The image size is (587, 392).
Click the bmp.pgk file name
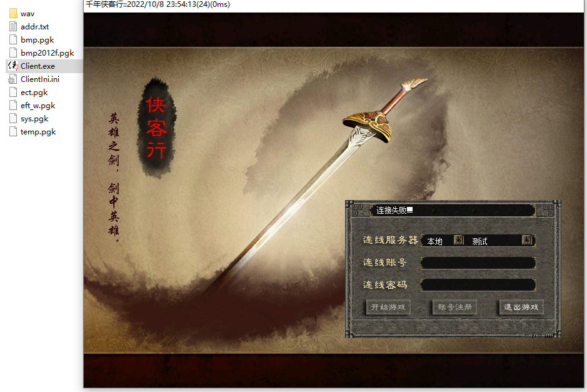38,40
